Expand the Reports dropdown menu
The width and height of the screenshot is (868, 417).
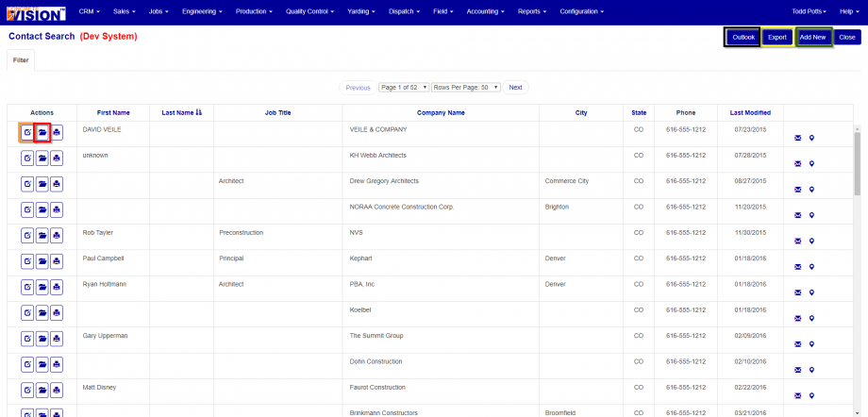point(532,11)
